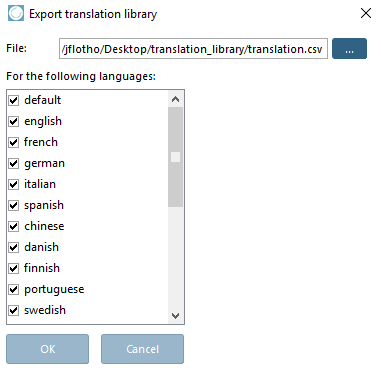The image size is (381, 370).
Task: Click the application icon in title bar
Action: pyautogui.click(x=16, y=14)
